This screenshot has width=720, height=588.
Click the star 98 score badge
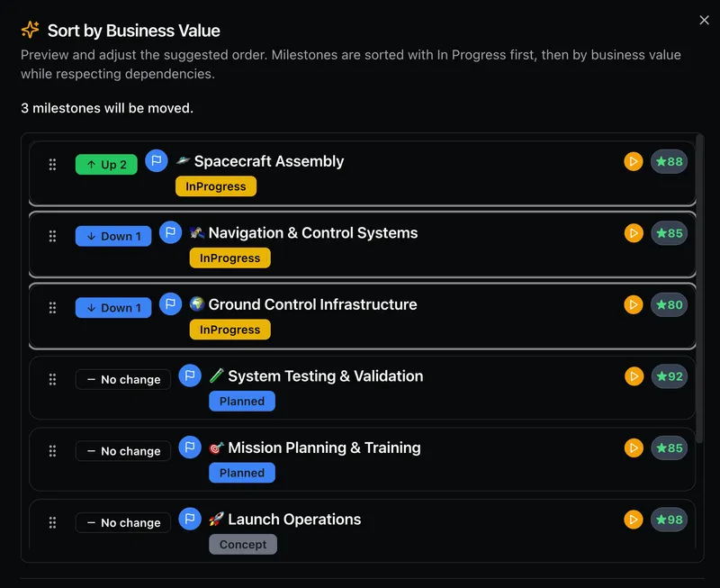(669, 520)
